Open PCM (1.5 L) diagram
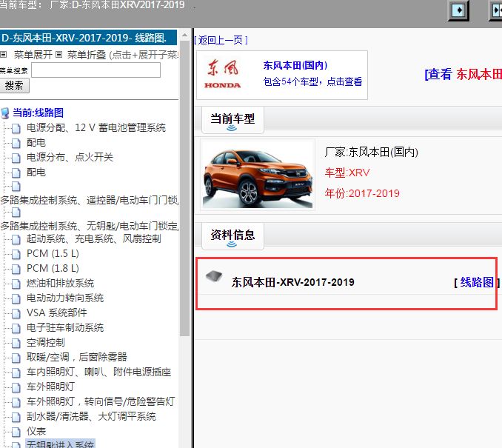This screenshot has width=502, height=448. [53, 254]
